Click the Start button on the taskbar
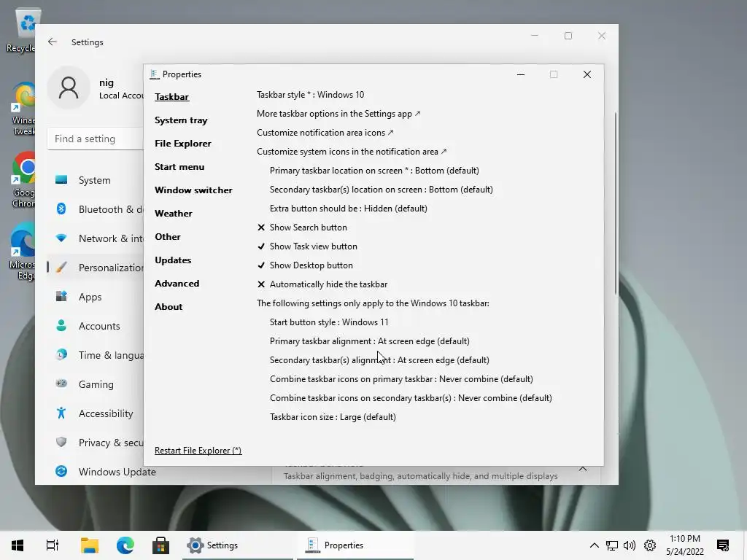The width and height of the screenshot is (747, 560). tap(18, 545)
